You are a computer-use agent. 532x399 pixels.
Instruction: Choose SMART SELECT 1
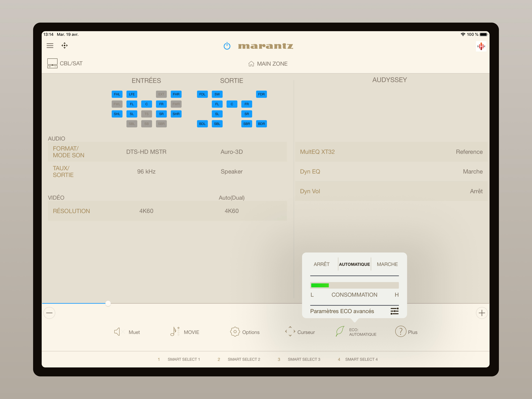click(183, 359)
